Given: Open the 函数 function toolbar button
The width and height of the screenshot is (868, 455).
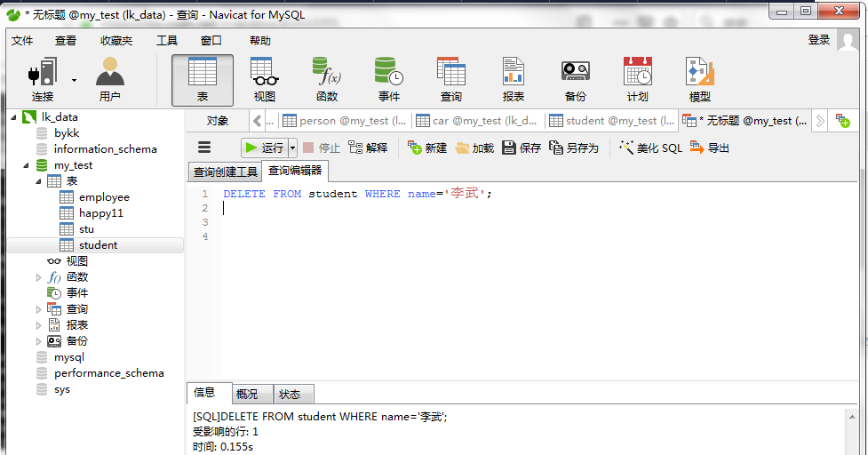Looking at the screenshot, I should (x=327, y=80).
